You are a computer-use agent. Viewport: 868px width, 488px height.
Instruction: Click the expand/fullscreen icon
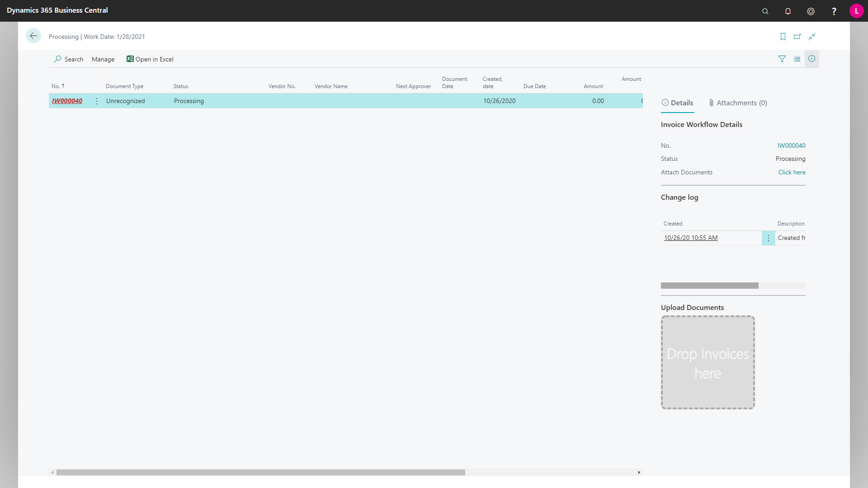[812, 36]
